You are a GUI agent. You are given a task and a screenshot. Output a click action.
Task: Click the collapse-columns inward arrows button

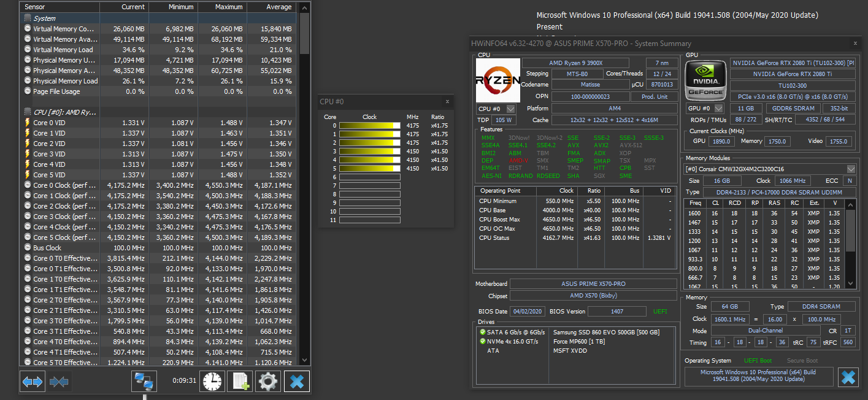[x=59, y=382]
